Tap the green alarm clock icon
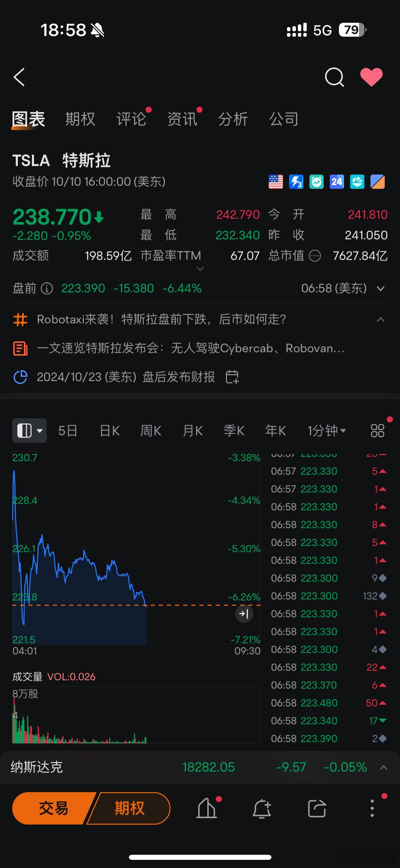 coord(316,182)
